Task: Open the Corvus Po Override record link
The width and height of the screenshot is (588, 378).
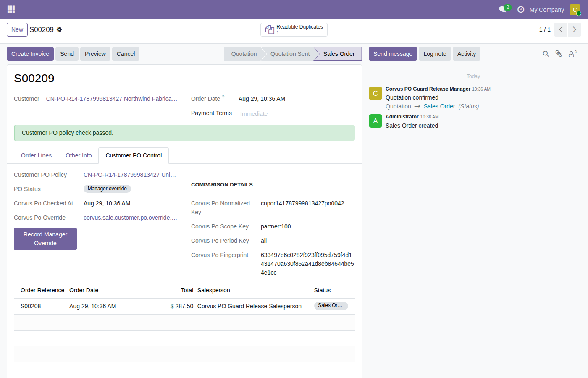Action: pyautogui.click(x=130, y=218)
